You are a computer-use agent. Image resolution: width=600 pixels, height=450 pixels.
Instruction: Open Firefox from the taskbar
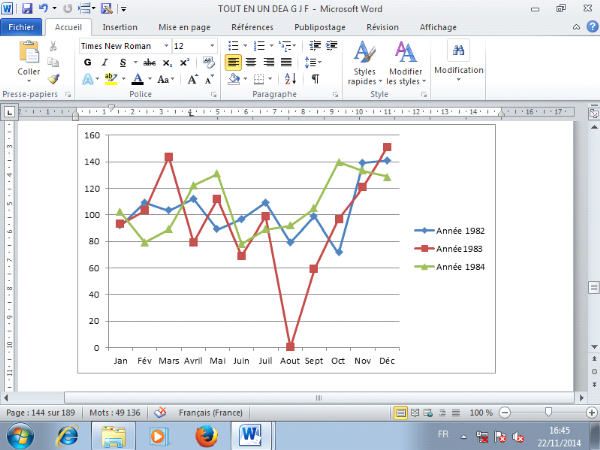(x=206, y=436)
